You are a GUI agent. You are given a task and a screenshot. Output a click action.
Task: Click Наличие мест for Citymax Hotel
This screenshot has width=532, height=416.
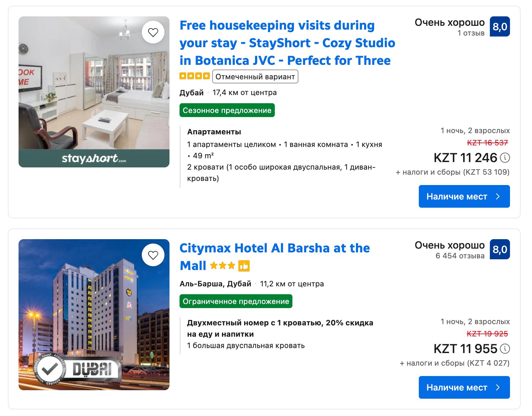(x=464, y=387)
